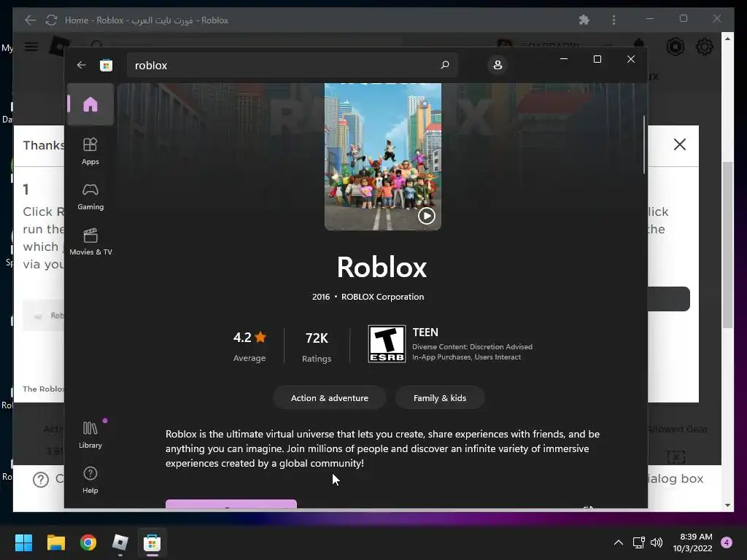
Task: Click the Store search box with roblox
Action: [x=292, y=65]
